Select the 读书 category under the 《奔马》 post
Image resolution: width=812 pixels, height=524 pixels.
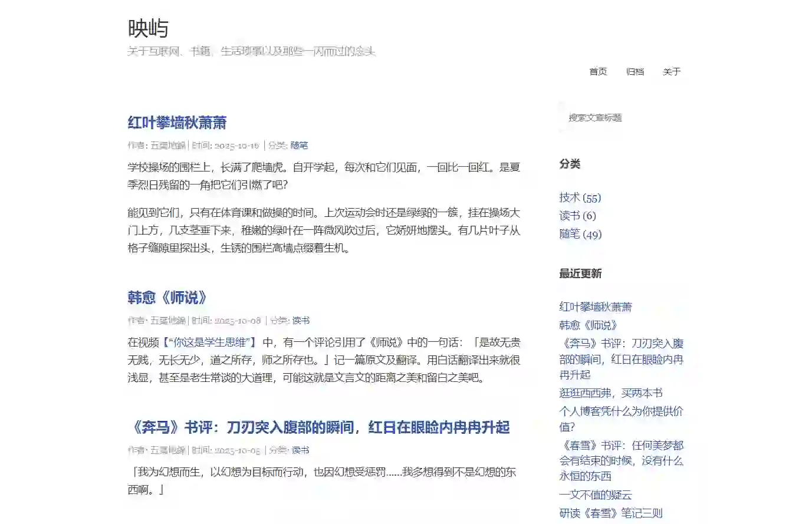click(300, 450)
